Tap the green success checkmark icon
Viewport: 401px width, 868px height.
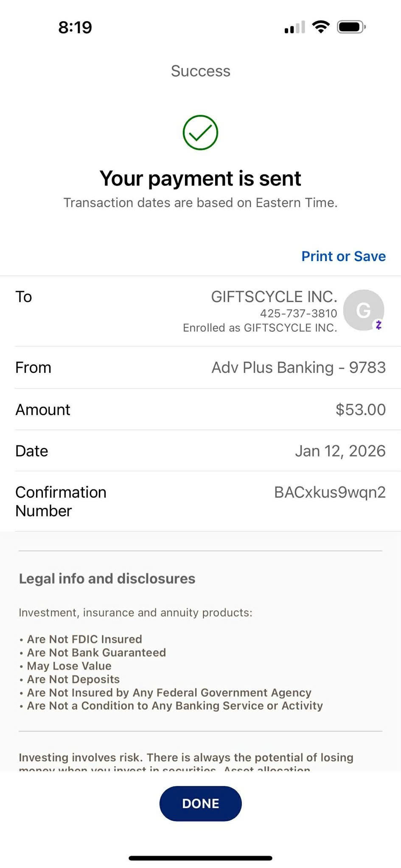[200, 132]
